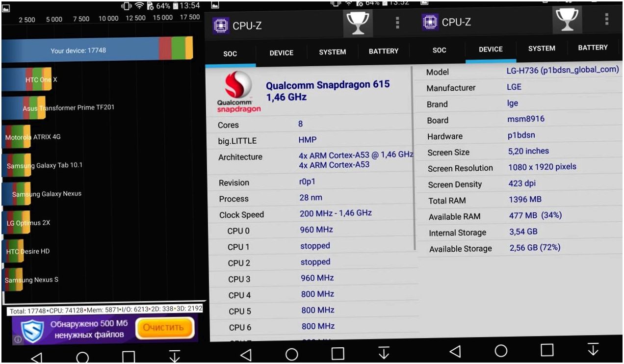Click the Revision value 'r0p1'
624x364 pixels.
307,182
